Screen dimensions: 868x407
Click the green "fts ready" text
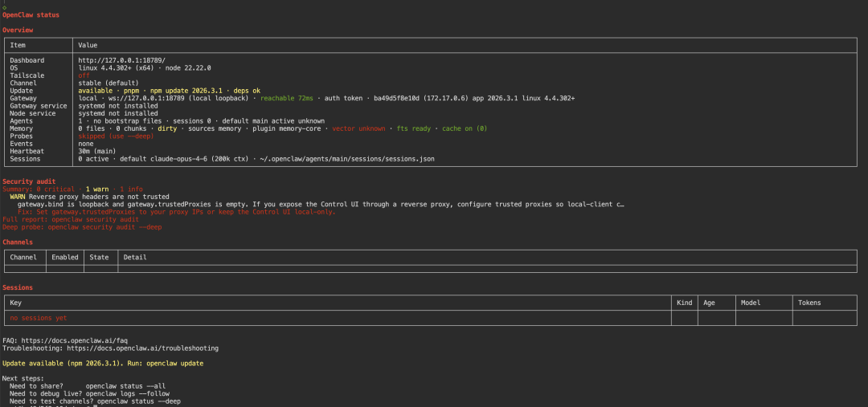click(414, 128)
